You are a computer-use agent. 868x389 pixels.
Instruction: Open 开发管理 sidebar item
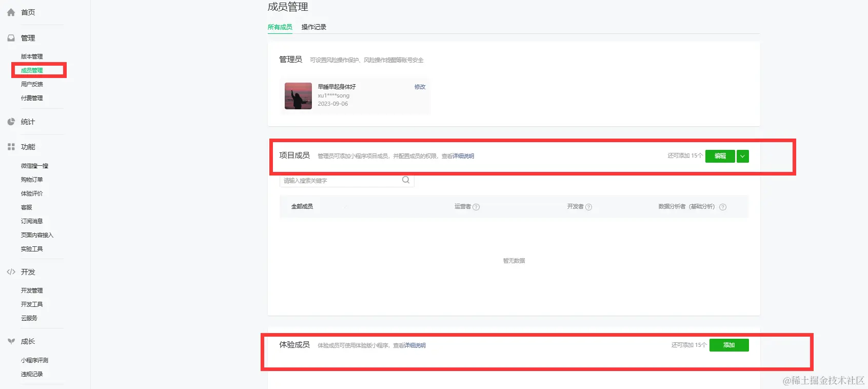tap(32, 290)
